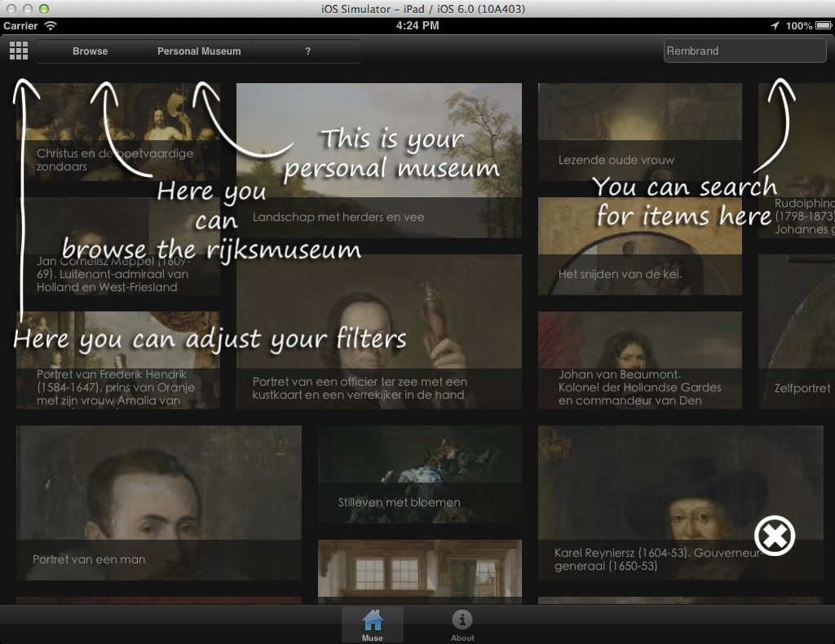Open Stilleven met bloemen painting
Screen dimensions: 835x644
pos(420,474)
